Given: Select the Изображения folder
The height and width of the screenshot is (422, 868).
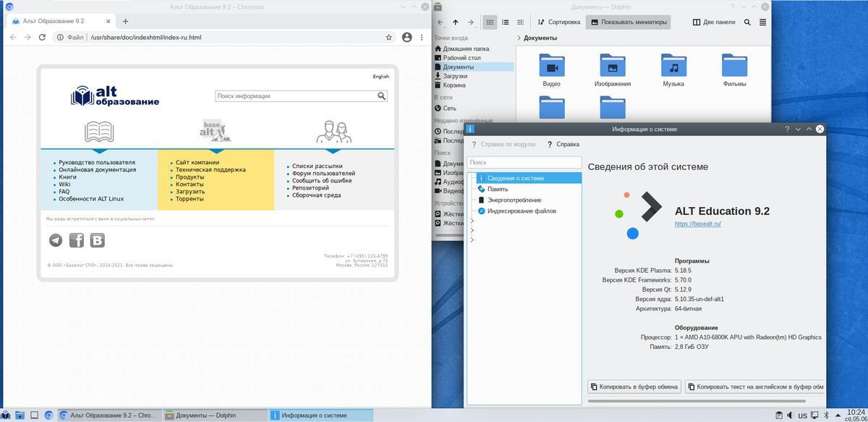Looking at the screenshot, I should 613,71.
